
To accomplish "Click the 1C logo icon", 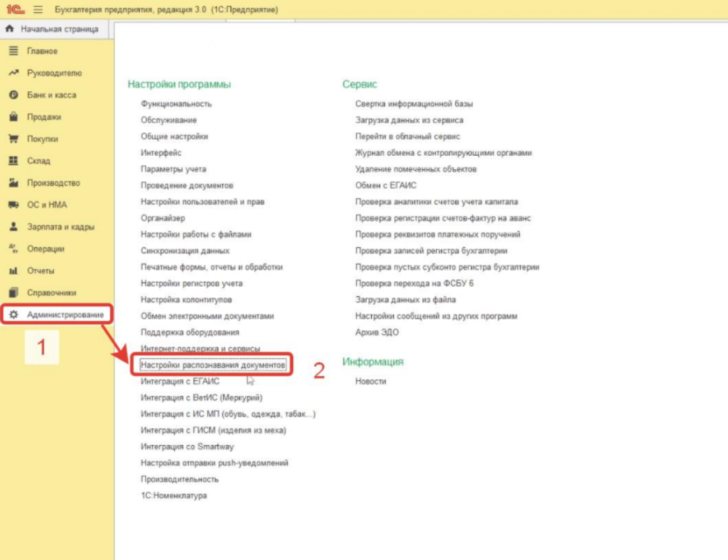I will tap(15, 10).
